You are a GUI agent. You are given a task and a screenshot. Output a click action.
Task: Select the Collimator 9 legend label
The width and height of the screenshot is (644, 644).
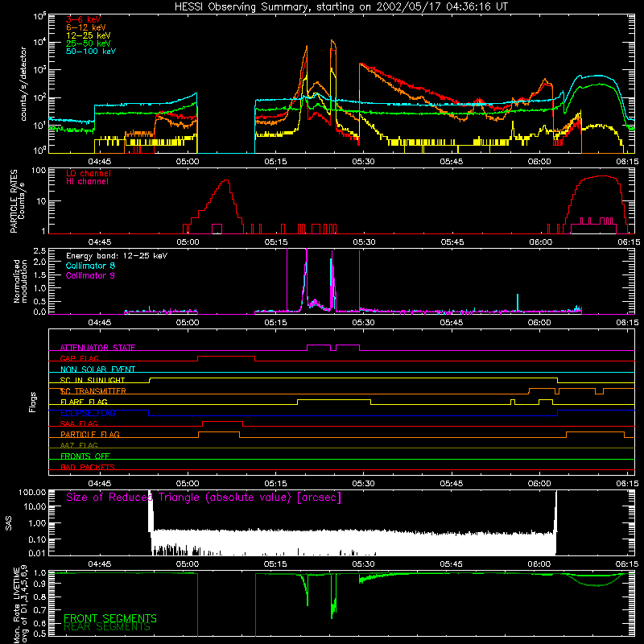(90, 275)
